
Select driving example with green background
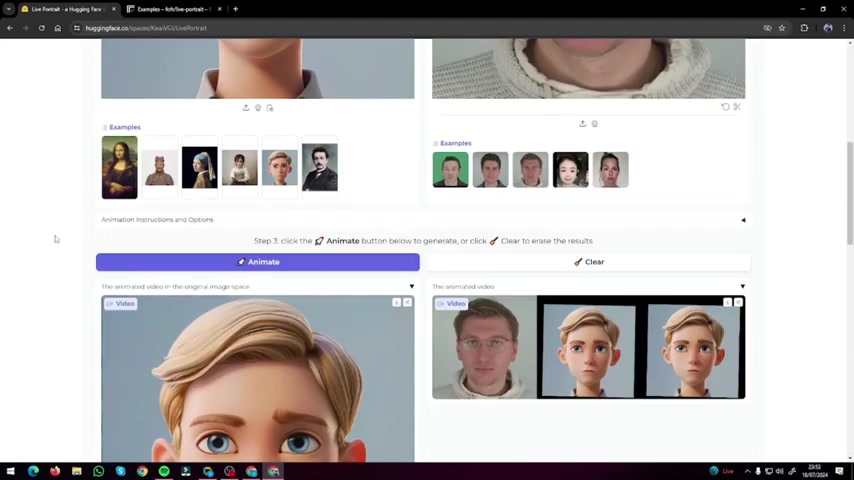tap(450, 170)
